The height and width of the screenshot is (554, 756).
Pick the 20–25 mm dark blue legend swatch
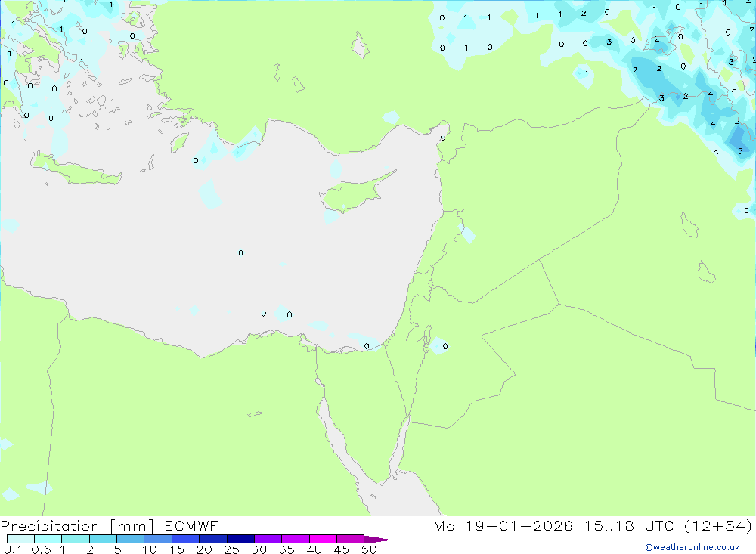click(x=212, y=539)
